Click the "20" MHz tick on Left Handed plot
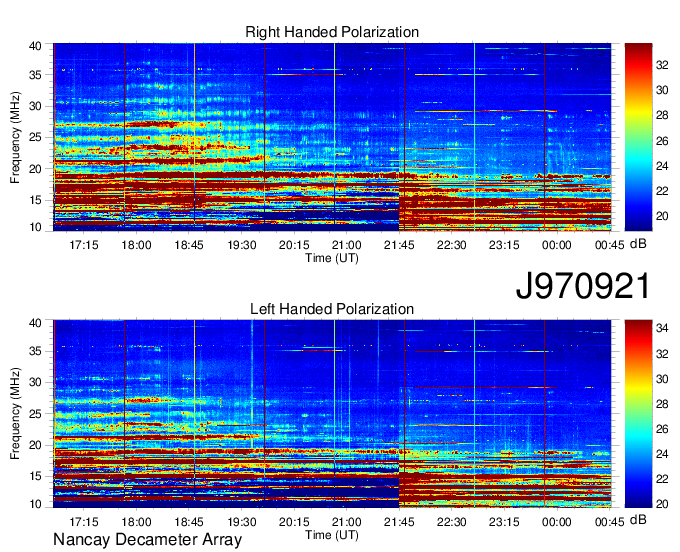This screenshot has width=680, height=552. click(35, 445)
